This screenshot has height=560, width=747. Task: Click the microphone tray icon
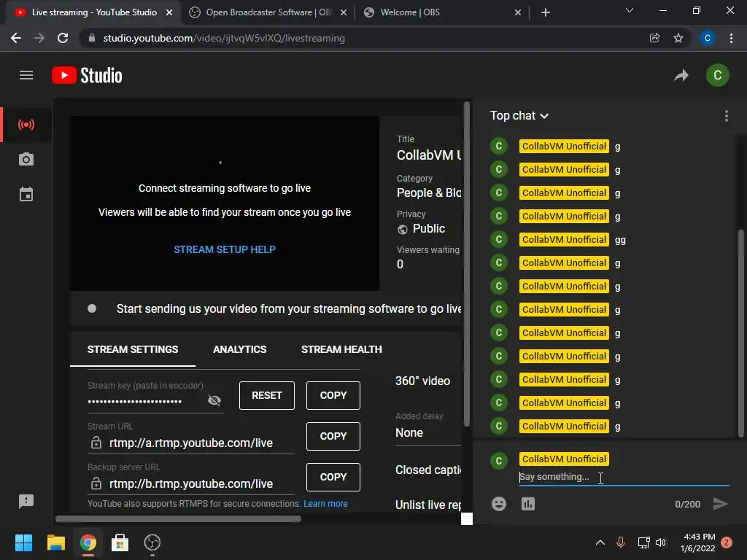(621, 542)
